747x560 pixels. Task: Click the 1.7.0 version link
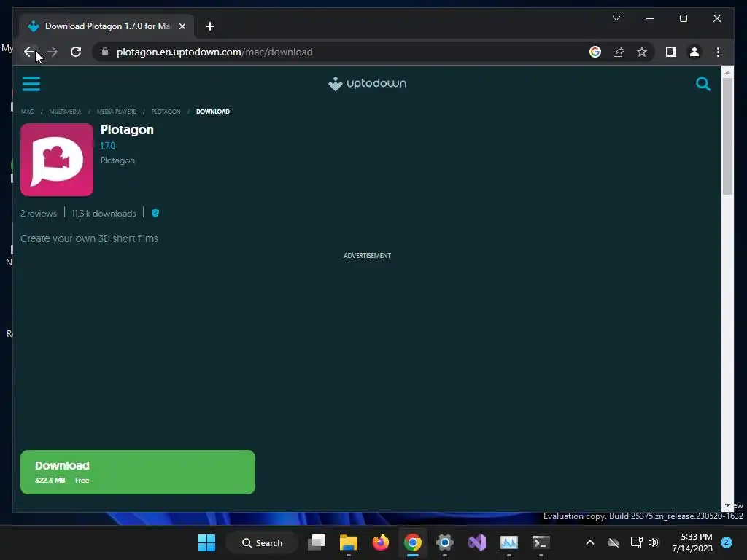coord(108,146)
